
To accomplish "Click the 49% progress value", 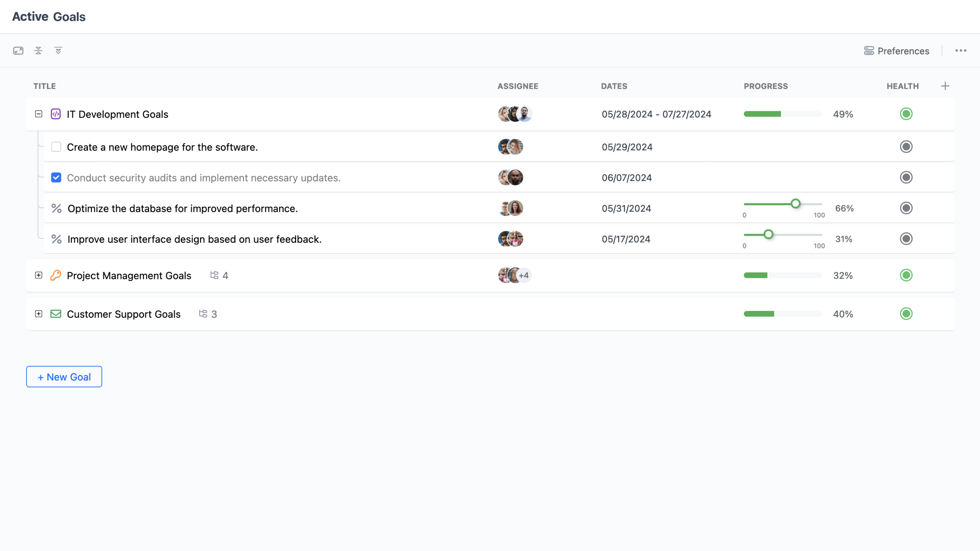I will coord(843,114).
